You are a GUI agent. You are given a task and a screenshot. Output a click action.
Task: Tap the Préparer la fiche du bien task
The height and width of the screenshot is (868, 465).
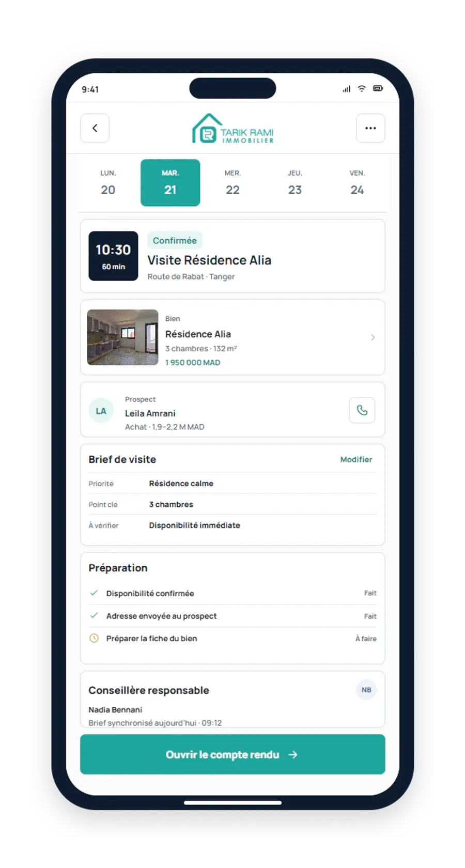tap(152, 639)
